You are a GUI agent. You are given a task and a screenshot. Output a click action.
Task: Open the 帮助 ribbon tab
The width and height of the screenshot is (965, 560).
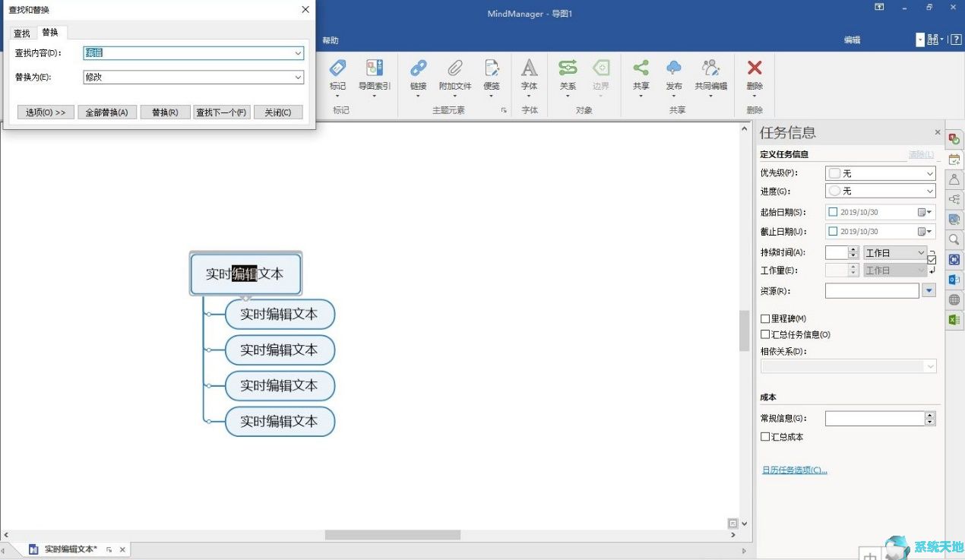330,40
